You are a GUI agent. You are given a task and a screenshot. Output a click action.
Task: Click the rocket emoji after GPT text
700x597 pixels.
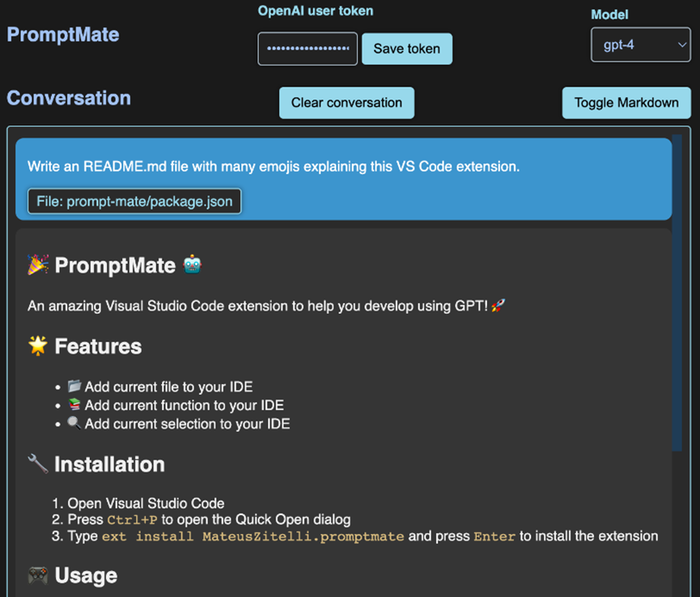pos(498,306)
